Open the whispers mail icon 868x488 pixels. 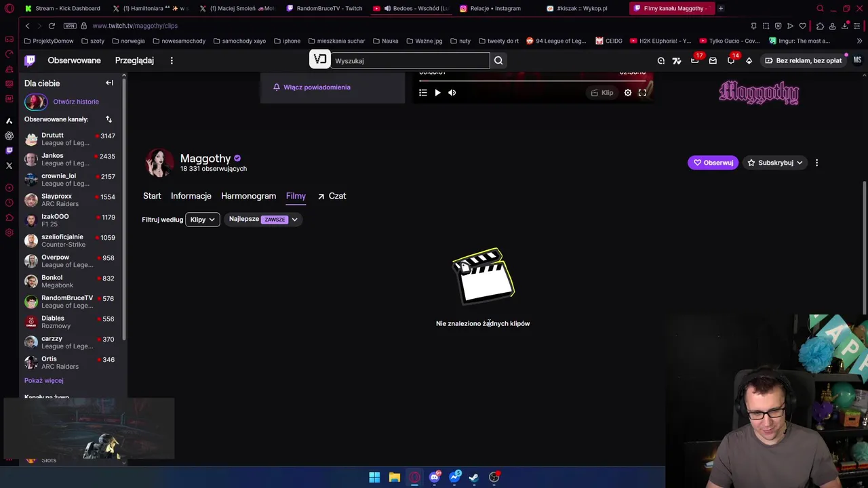tap(713, 60)
